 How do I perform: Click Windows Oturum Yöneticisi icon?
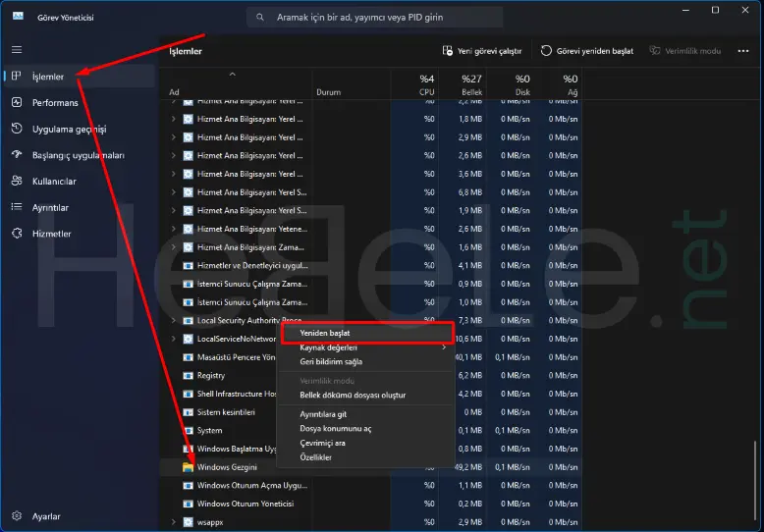click(189, 504)
